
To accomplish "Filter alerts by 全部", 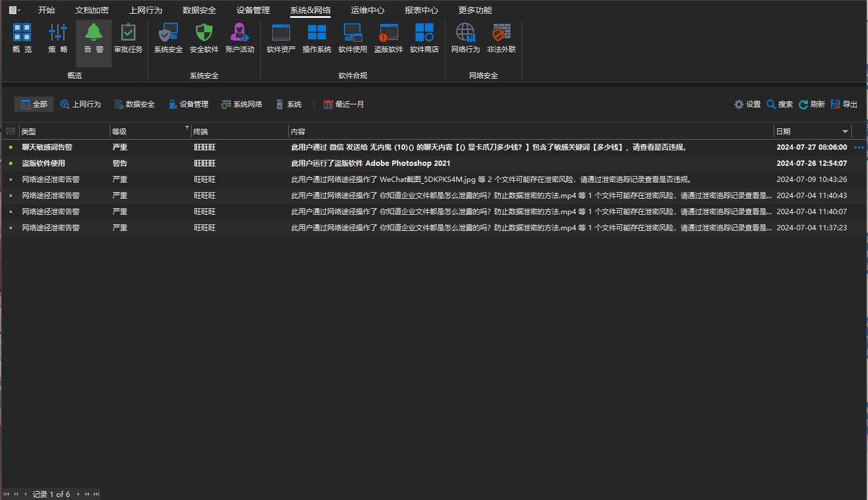I will tap(34, 104).
